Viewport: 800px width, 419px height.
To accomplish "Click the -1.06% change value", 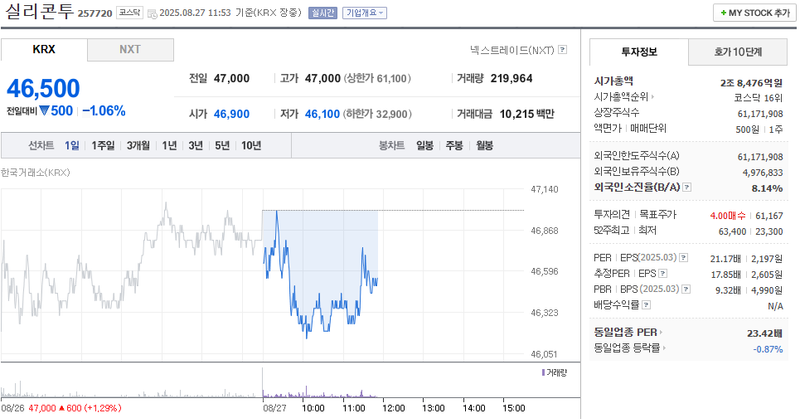I will pyautogui.click(x=104, y=111).
